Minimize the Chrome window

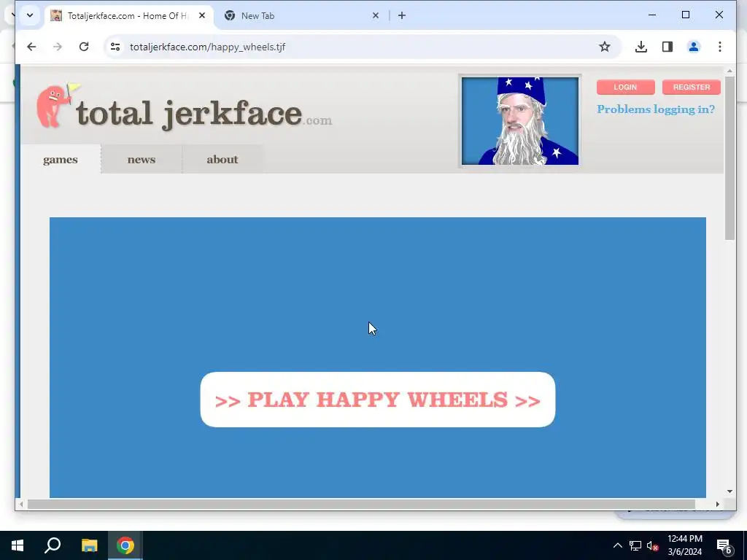click(652, 15)
